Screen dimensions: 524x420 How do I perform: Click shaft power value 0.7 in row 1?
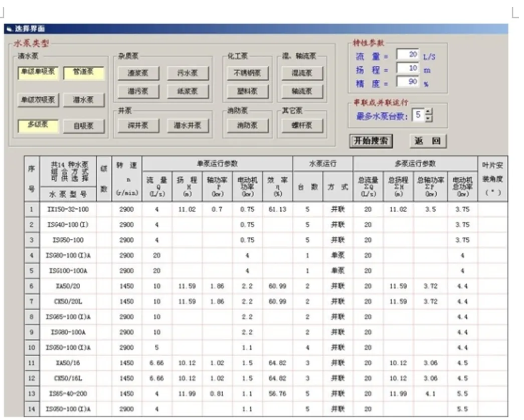click(x=217, y=209)
